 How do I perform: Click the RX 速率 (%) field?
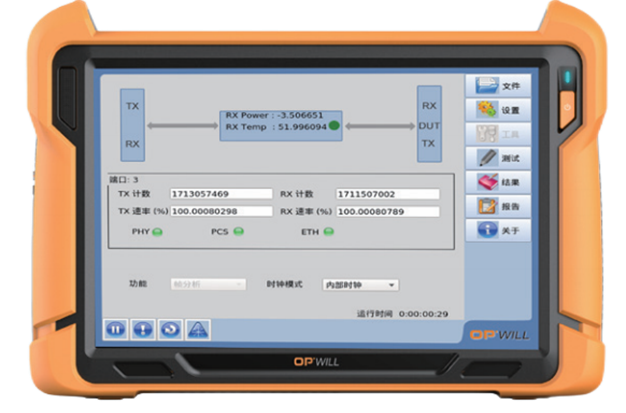coord(387,212)
